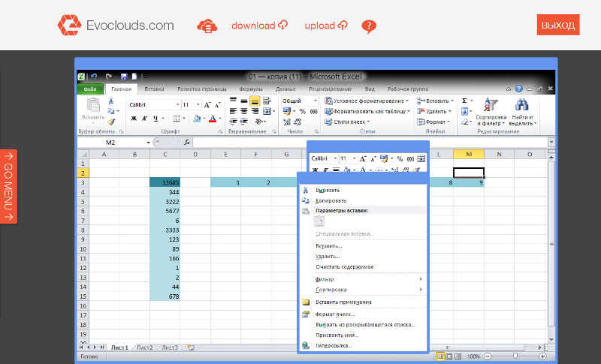Toggle Wrap Text in the ribbon
Screen dimensions: 601x364
(267, 101)
